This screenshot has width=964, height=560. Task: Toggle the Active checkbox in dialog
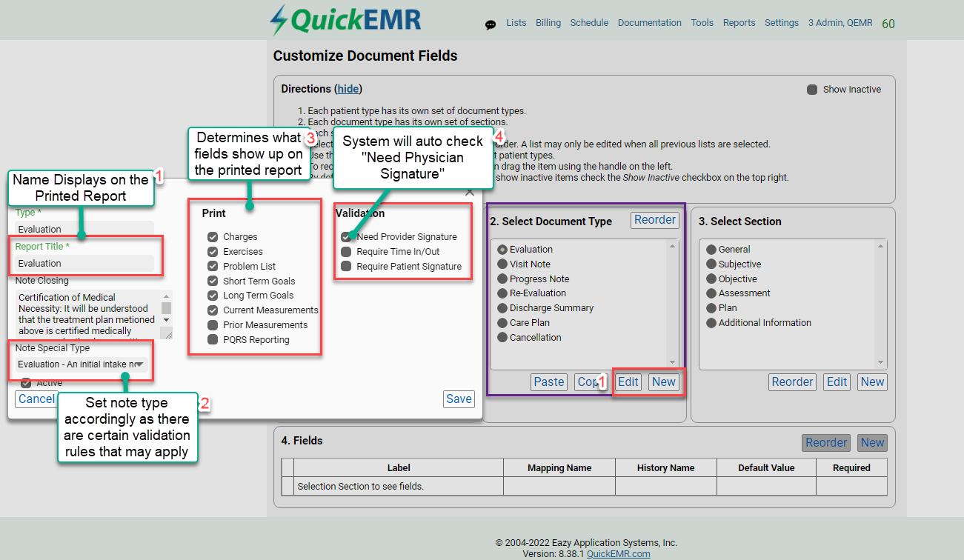tap(26, 383)
